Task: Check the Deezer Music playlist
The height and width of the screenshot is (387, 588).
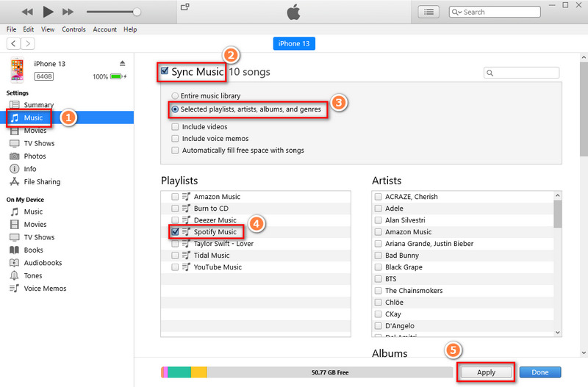Action: [x=175, y=220]
